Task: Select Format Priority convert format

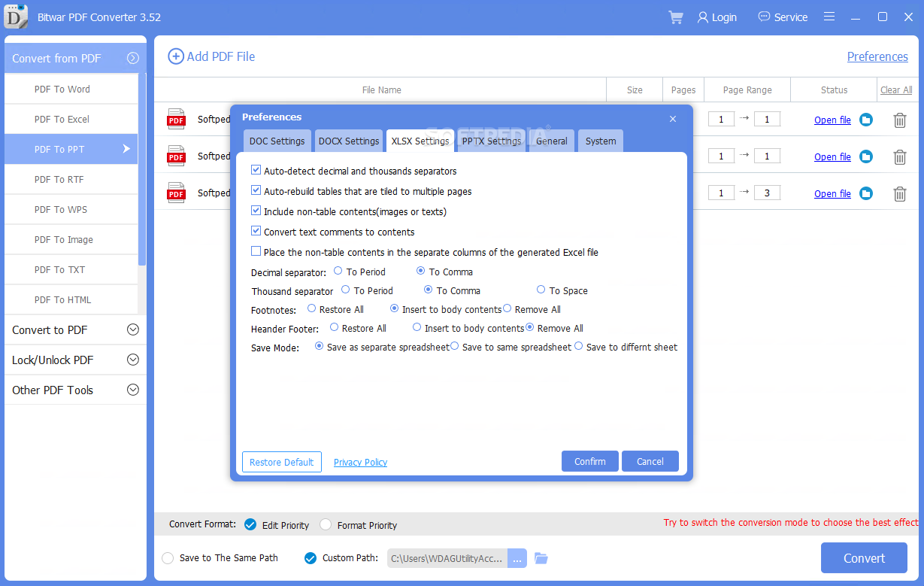Action: click(x=326, y=524)
